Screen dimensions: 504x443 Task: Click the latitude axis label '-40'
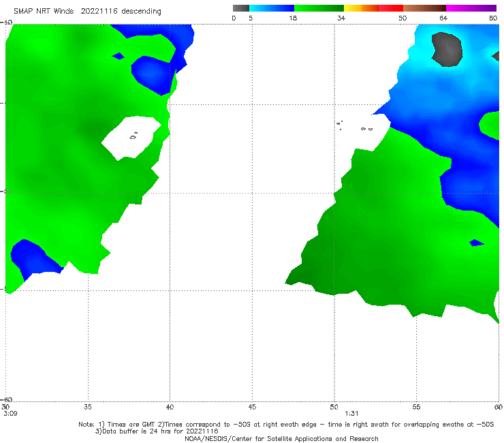point(6,22)
